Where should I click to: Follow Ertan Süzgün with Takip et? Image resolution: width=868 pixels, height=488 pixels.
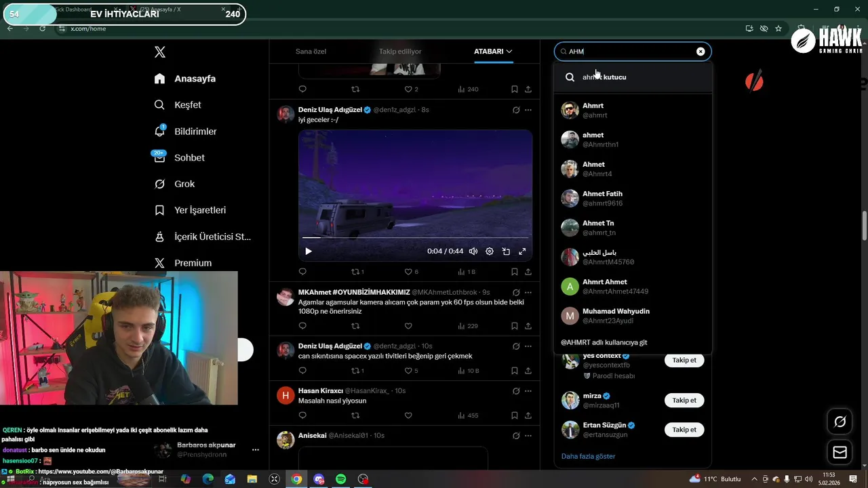(x=684, y=430)
